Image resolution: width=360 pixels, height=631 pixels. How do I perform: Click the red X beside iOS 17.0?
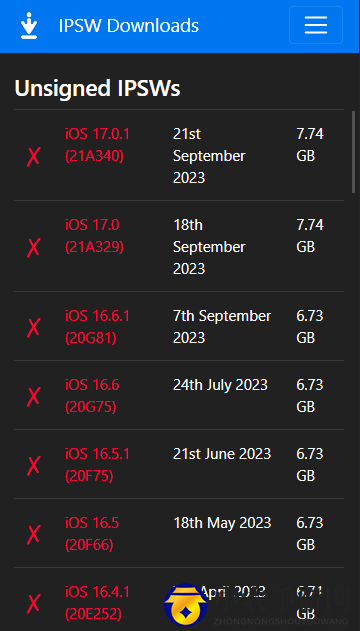[x=33, y=247]
